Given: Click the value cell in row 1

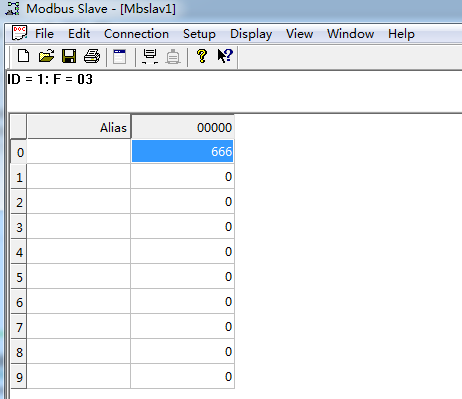Looking at the screenshot, I should click(182, 177).
